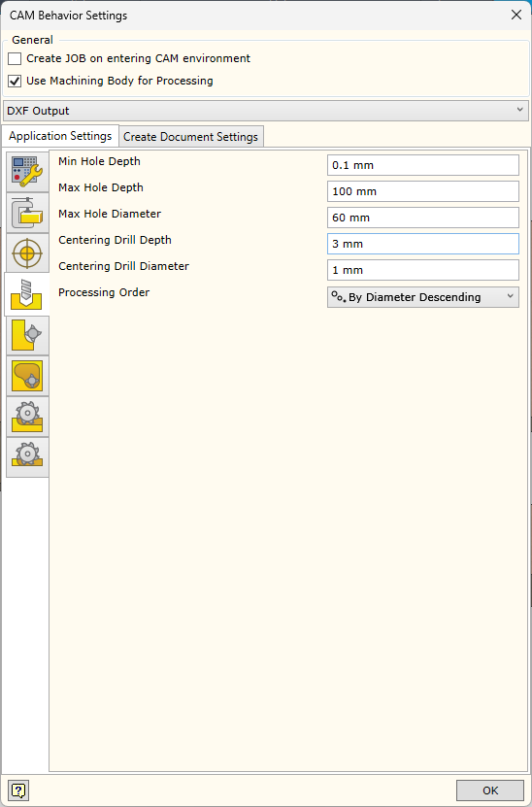Click the Max Hole Depth label
Viewport: 532px width, 807px height.
[x=101, y=187]
